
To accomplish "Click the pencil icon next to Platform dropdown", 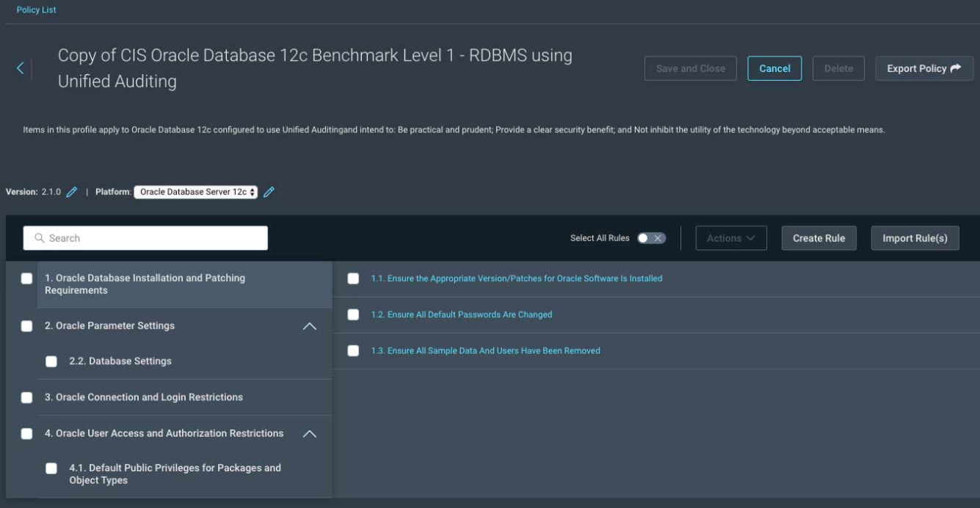I will 269,192.
